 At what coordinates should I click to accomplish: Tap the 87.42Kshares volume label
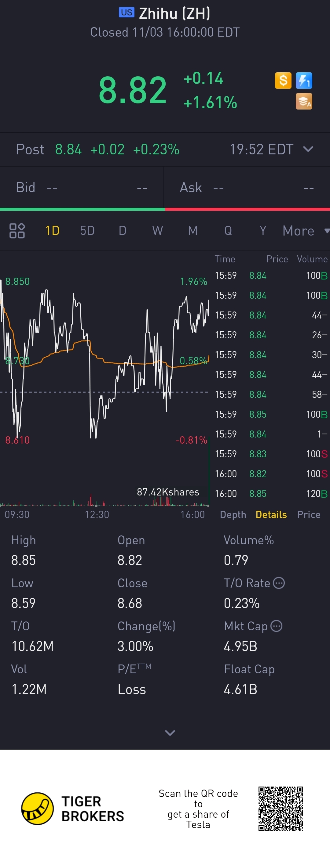[168, 492]
